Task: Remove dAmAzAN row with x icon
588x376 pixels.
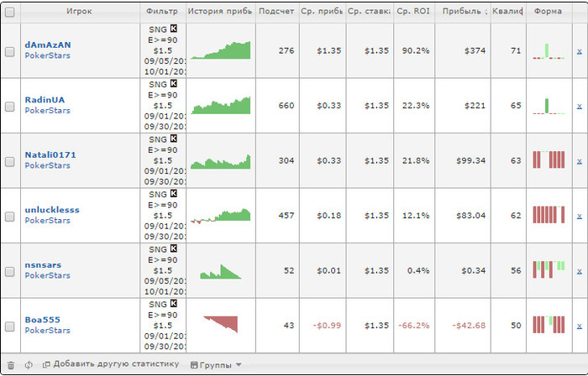Action: [x=579, y=51]
